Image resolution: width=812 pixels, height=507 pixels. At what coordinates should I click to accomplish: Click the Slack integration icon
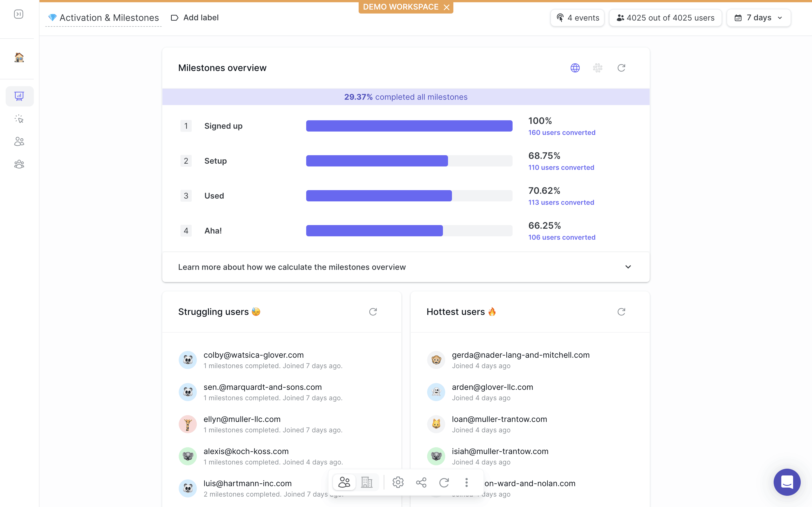[598, 68]
